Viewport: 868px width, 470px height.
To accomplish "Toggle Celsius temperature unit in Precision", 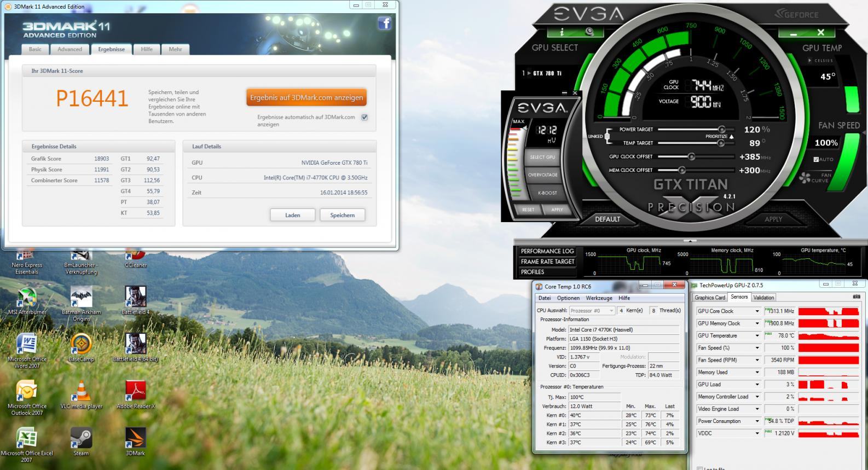I will point(819,61).
